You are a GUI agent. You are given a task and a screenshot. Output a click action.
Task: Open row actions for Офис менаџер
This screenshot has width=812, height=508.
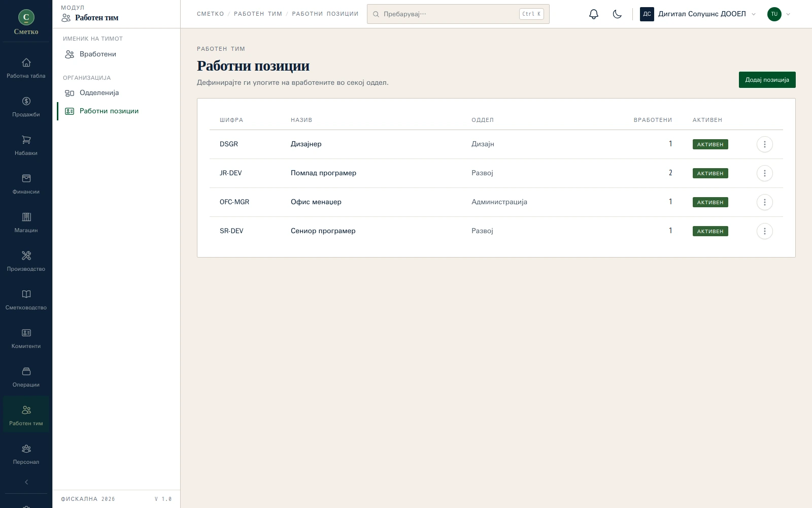point(764,202)
